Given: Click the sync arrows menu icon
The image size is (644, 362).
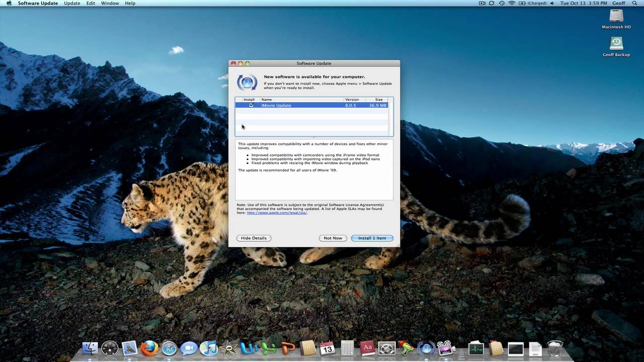Looking at the screenshot, I should pos(492,3).
